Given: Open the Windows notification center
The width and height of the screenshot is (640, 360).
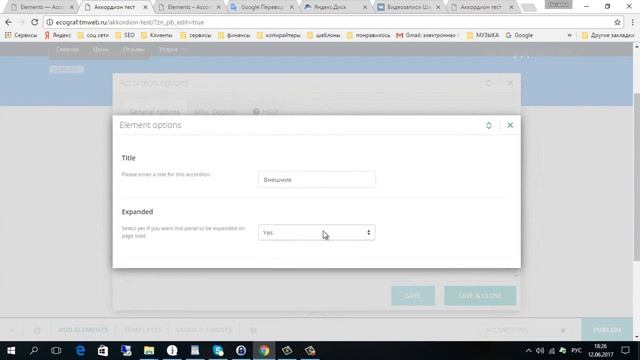Looking at the screenshot, I should click(x=625, y=350).
